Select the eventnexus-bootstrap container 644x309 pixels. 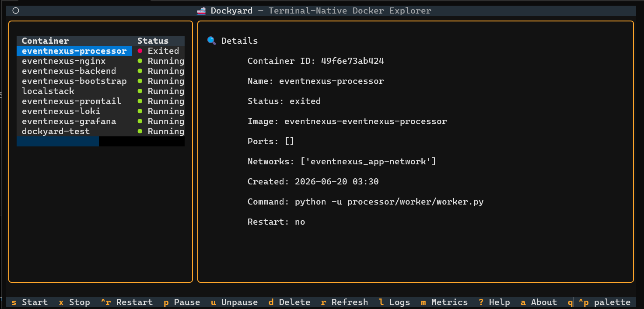click(x=101, y=81)
